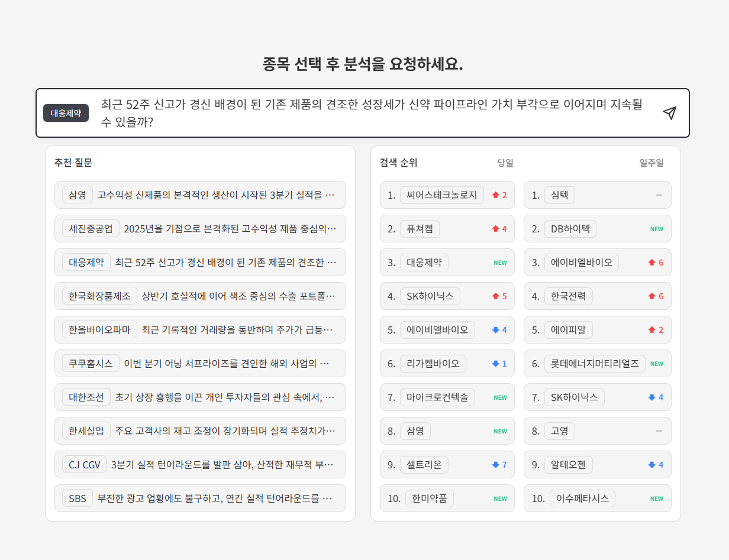This screenshot has width=729, height=560.
Task: Open daily rank 6 리가켐바이오
Action: (447, 364)
